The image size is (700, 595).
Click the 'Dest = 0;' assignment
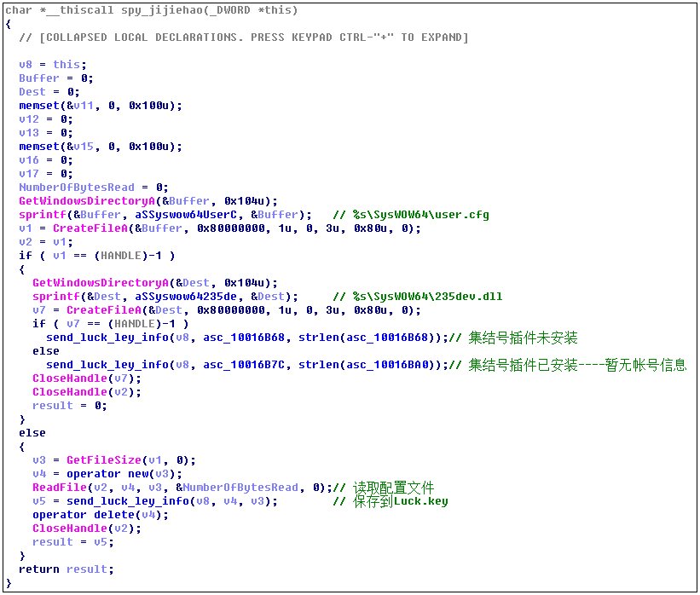click(x=49, y=92)
